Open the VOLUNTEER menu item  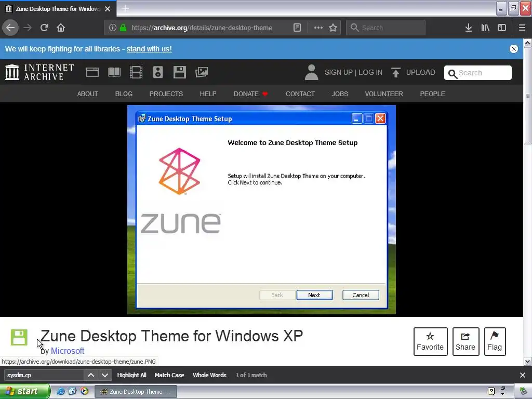[x=384, y=94]
